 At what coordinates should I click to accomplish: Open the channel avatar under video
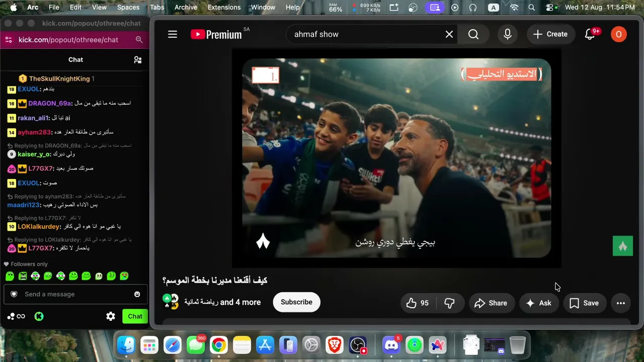coord(171,301)
